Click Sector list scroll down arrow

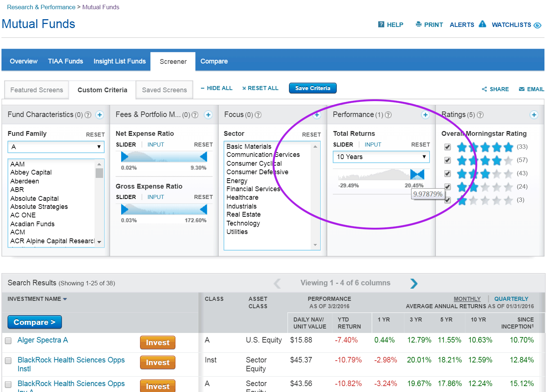pos(315,245)
